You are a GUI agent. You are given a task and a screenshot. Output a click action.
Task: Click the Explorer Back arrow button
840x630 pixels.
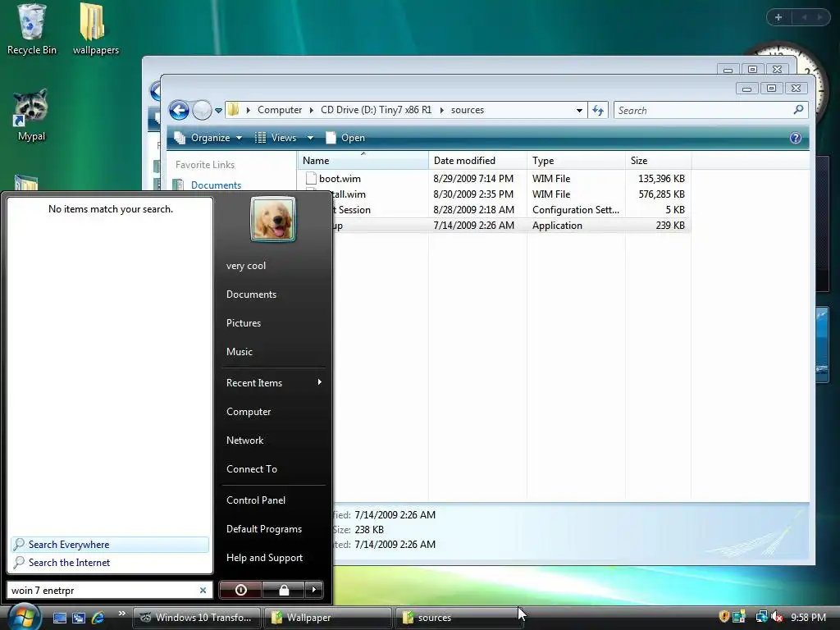(179, 111)
